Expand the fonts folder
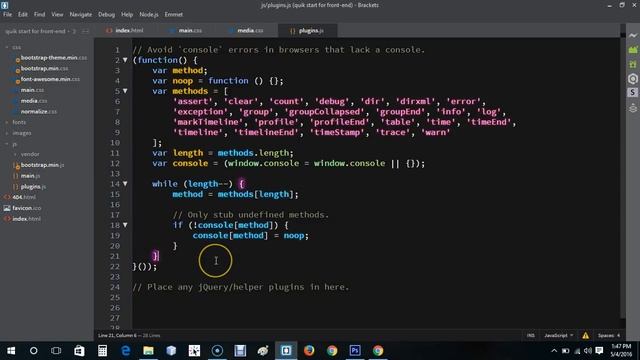Image resolution: width=640 pixels, height=360 pixels. (x=7, y=122)
